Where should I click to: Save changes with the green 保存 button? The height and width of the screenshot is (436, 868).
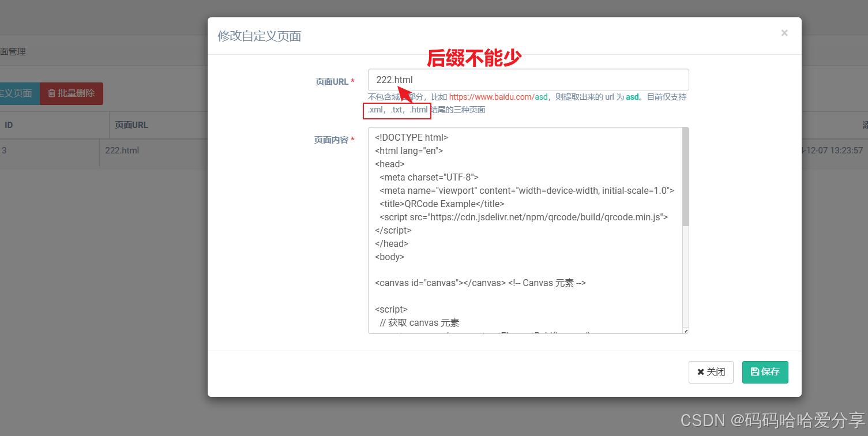765,372
